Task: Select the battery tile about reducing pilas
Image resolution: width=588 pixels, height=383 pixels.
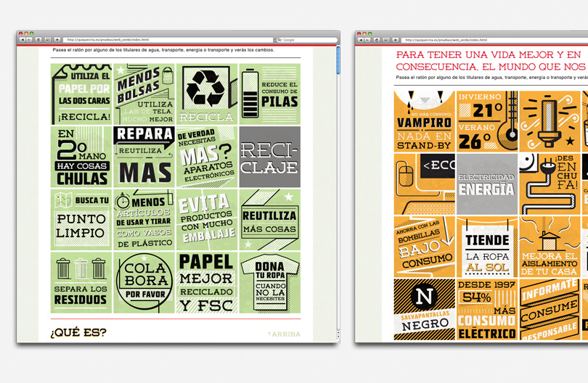Action: point(269,94)
